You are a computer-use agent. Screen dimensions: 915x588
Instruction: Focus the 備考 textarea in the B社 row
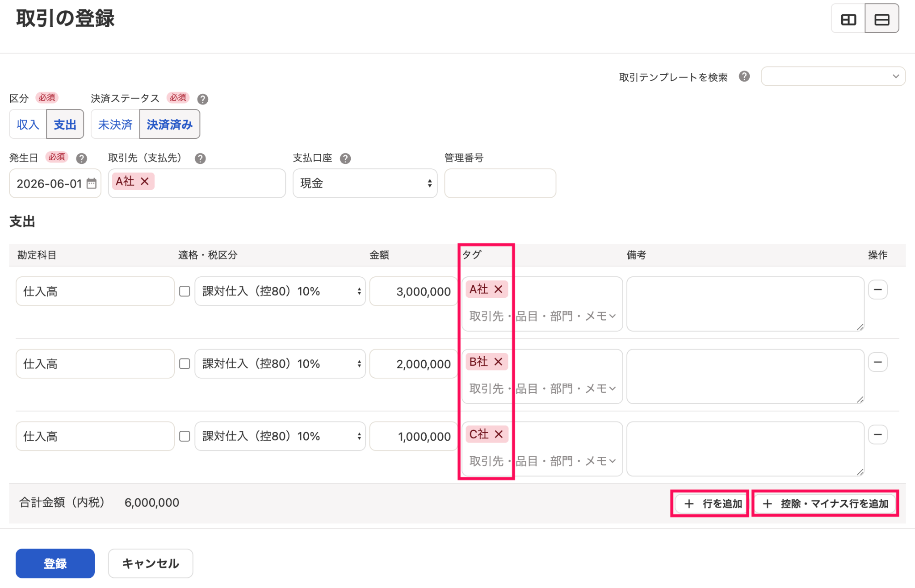(x=745, y=376)
